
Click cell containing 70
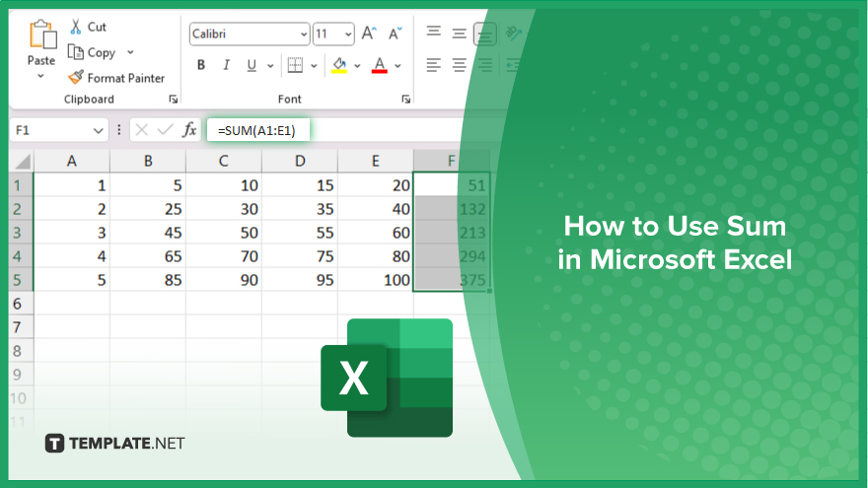224,256
